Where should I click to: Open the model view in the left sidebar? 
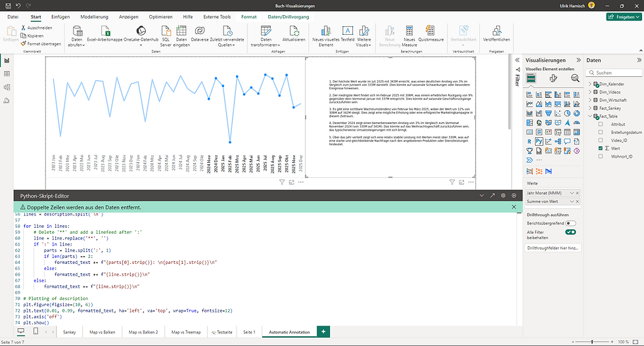[7, 87]
